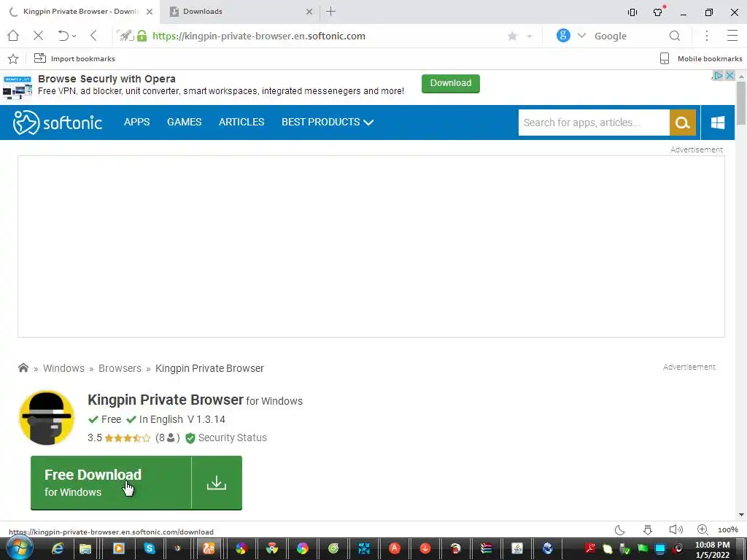Open the ARTICLES menu
This screenshot has height=560, width=747.
coord(241,122)
